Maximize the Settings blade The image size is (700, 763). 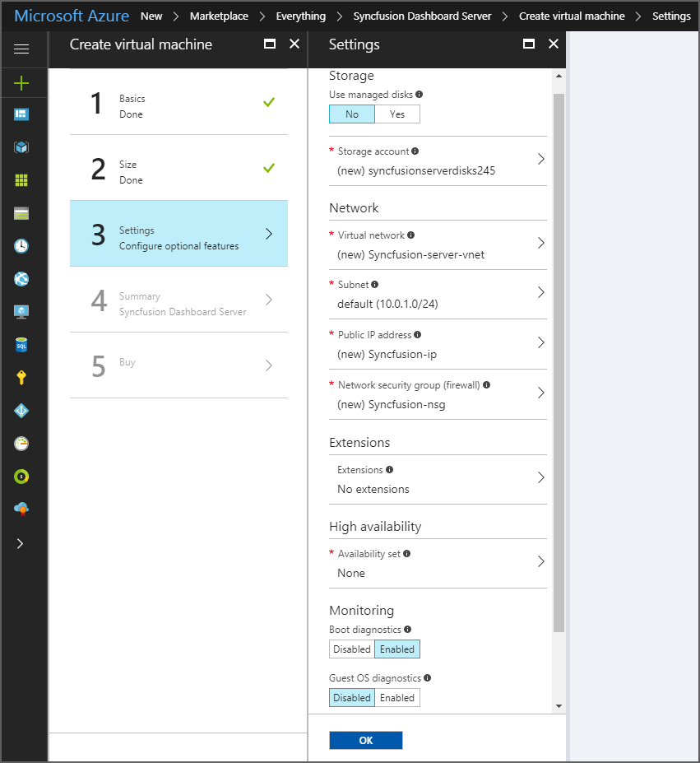(x=529, y=44)
